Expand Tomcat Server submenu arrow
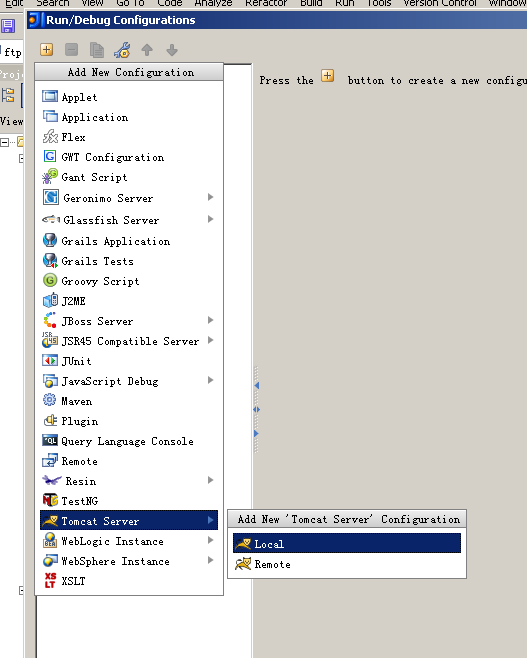 (x=211, y=520)
